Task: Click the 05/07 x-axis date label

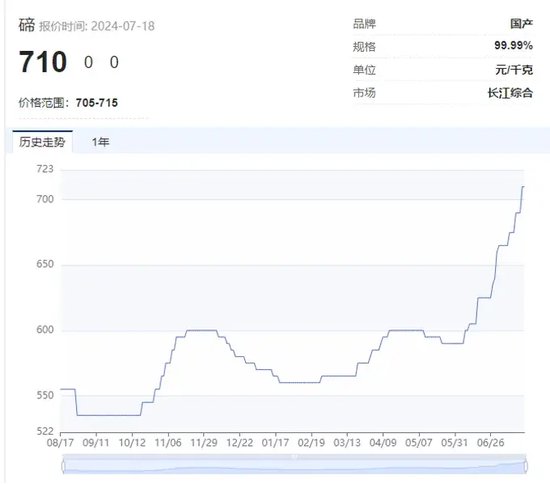Action: pos(419,443)
